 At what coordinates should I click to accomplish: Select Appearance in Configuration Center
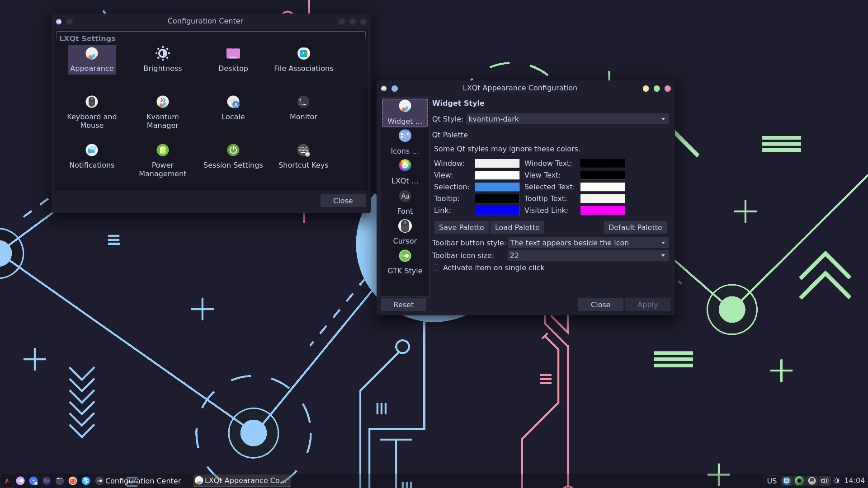click(x=92, y=60)
